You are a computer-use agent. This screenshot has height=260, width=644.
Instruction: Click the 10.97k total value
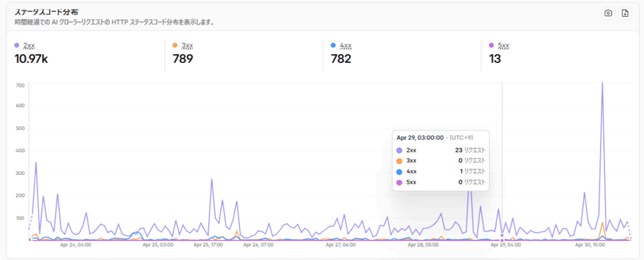pyautogui.click(x=31, y=59)
